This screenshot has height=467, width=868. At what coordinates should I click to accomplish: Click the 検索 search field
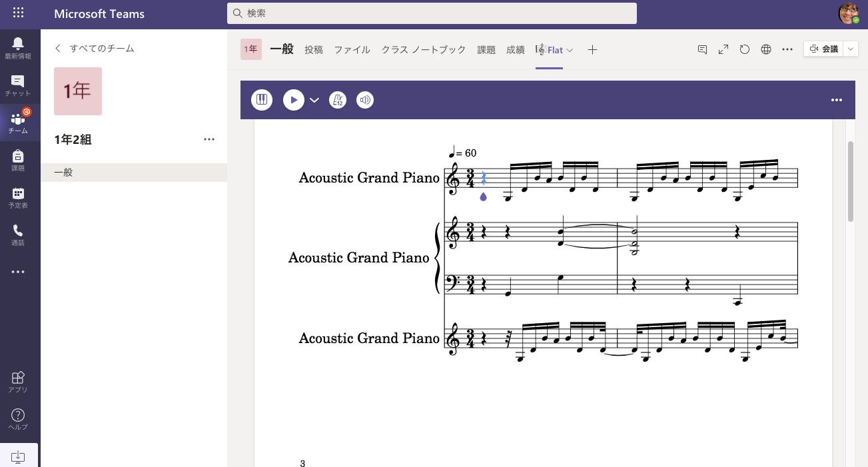click(x=432, y=13)
